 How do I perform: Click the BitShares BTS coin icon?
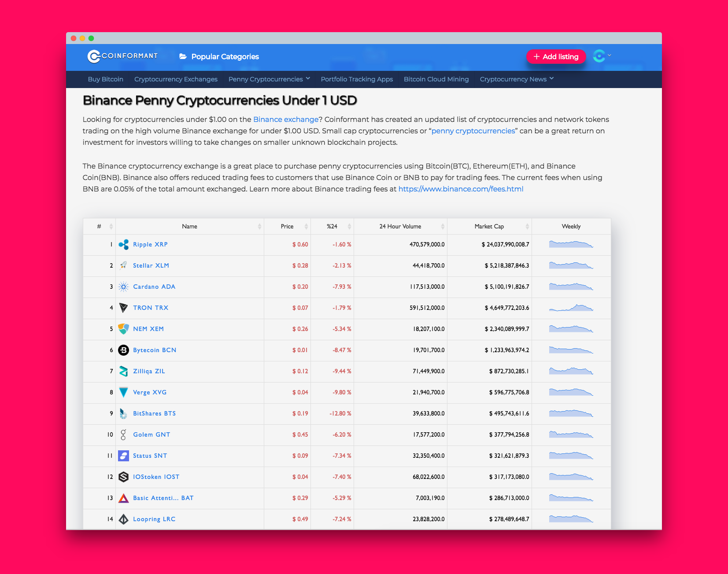coord(124,413)
